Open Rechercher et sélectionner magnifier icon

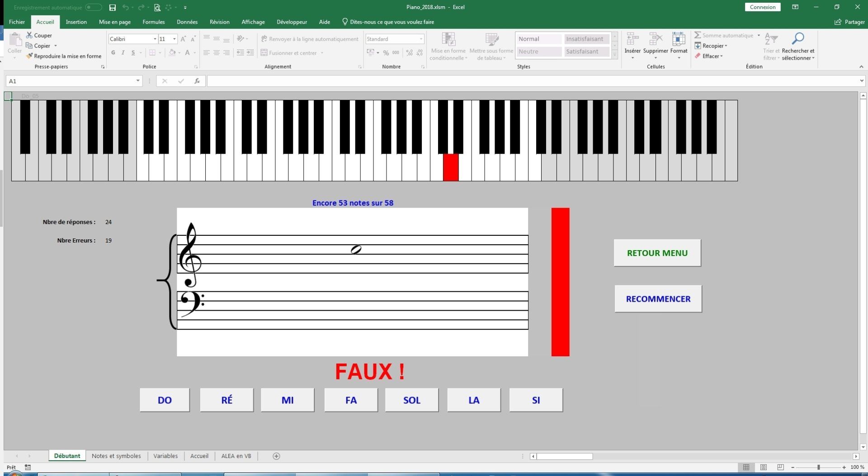pos(798,39)
